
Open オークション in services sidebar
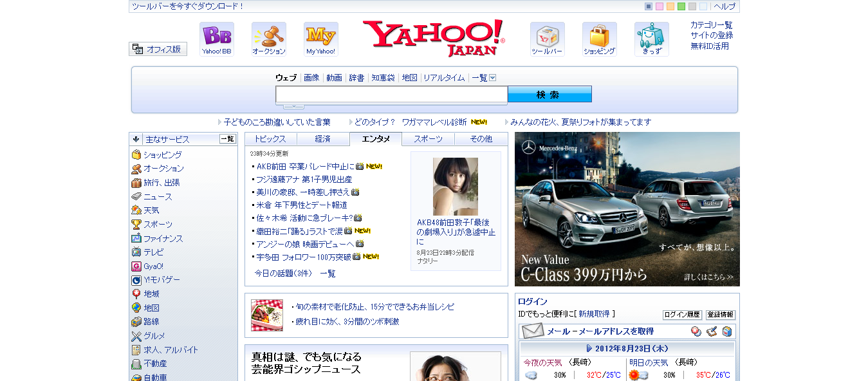coord(163,169)
